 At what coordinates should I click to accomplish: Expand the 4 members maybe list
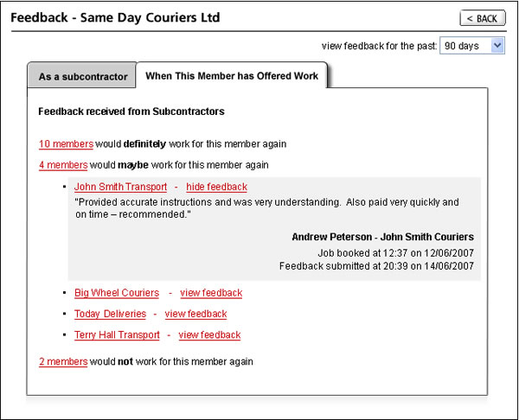63,165
